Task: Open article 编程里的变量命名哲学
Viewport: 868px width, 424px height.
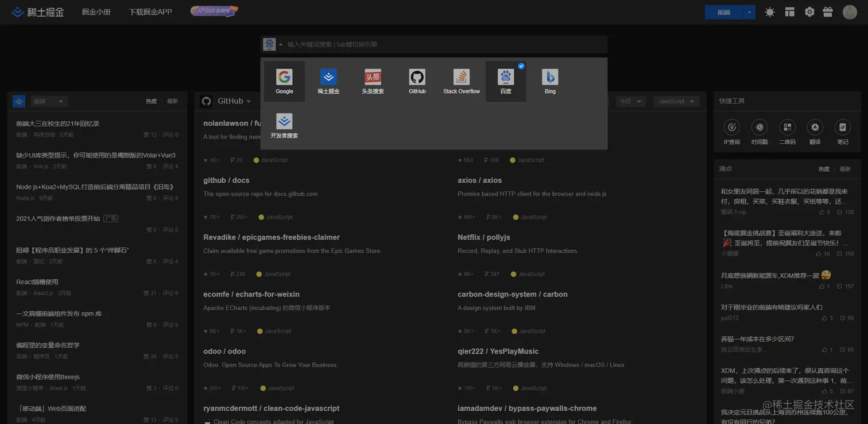Action: click(48, 345)
